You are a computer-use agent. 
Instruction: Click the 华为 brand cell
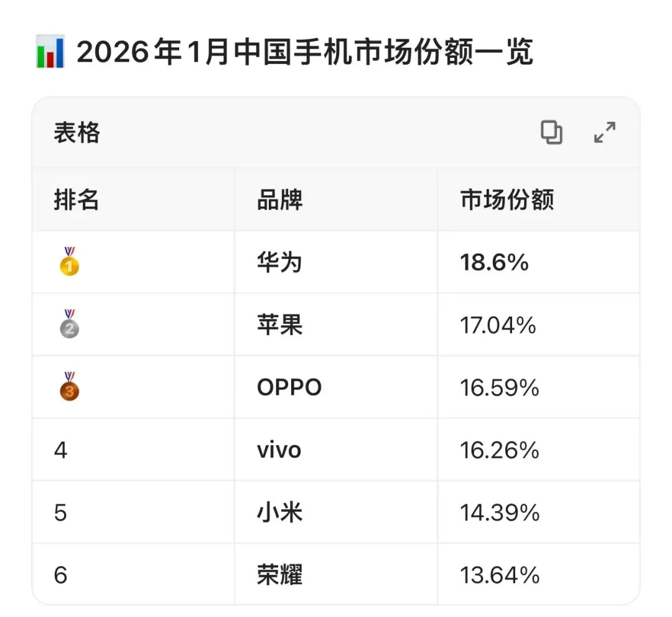click(x=280, y=262)
